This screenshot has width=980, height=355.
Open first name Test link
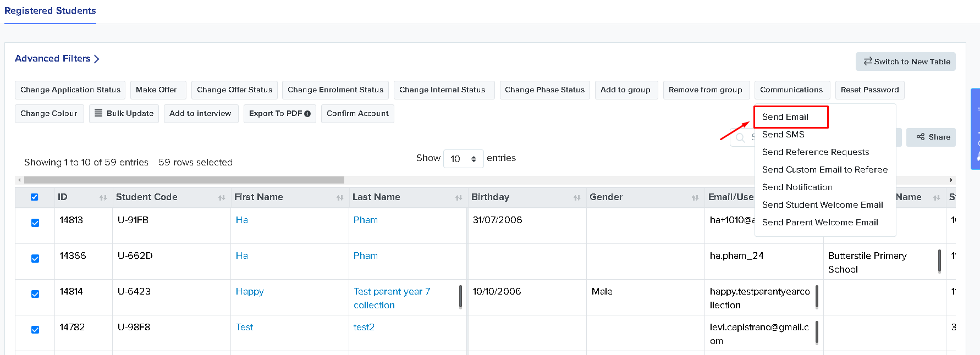click(244, 328)
